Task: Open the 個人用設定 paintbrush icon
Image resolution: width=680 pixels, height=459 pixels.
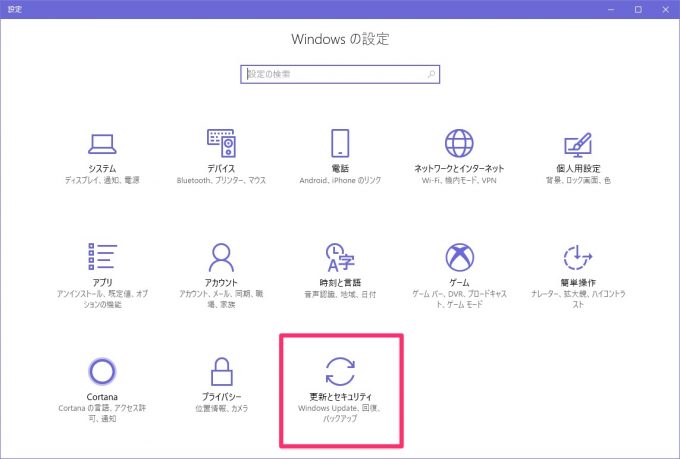Action: click(x=578, y=144)
